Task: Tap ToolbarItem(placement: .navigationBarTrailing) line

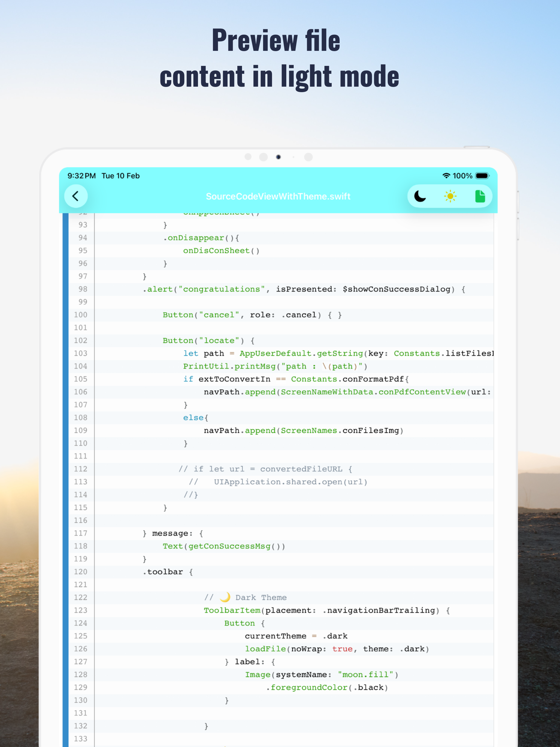Action: tap(326, 610)
